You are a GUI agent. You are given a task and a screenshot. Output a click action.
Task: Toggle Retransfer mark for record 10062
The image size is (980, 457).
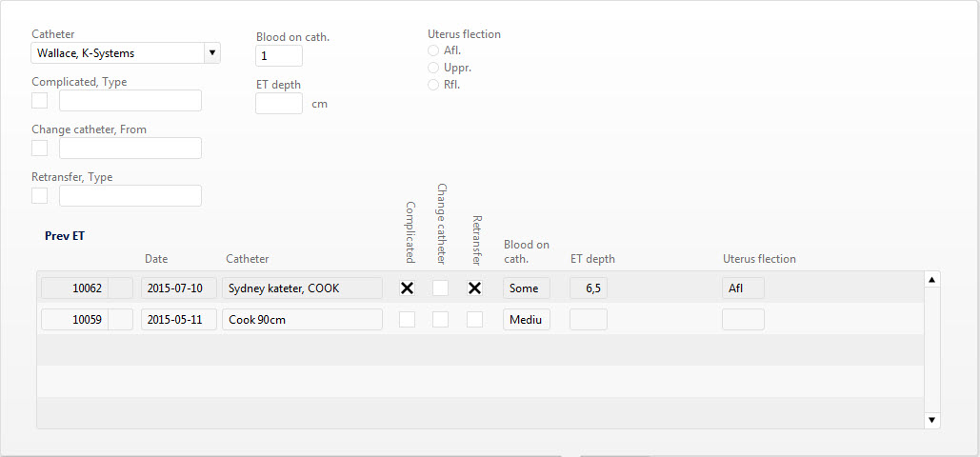[x=474, y=288]
